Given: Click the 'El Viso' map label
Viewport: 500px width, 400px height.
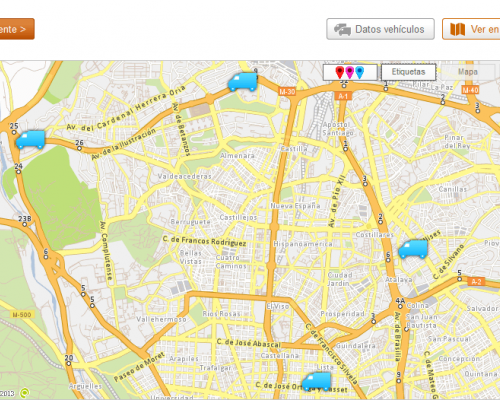Looking at the screenshot, I should (278, 306).
